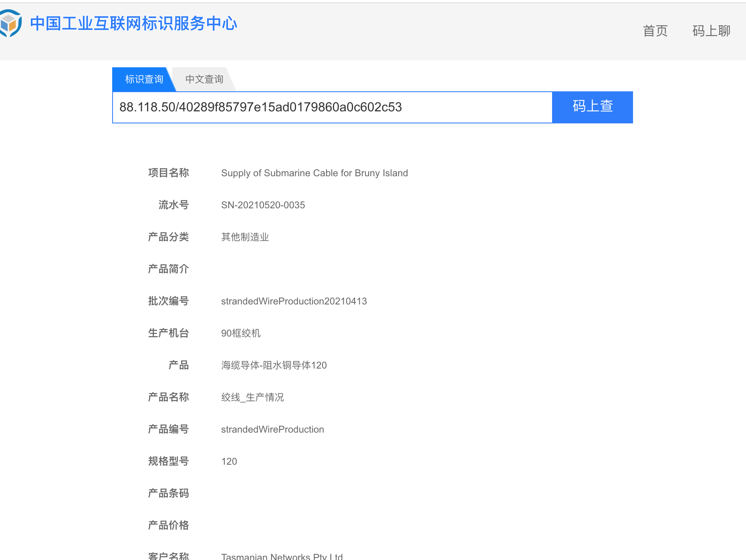
Task: Select spec model value 120
Action: coord(229,461)
